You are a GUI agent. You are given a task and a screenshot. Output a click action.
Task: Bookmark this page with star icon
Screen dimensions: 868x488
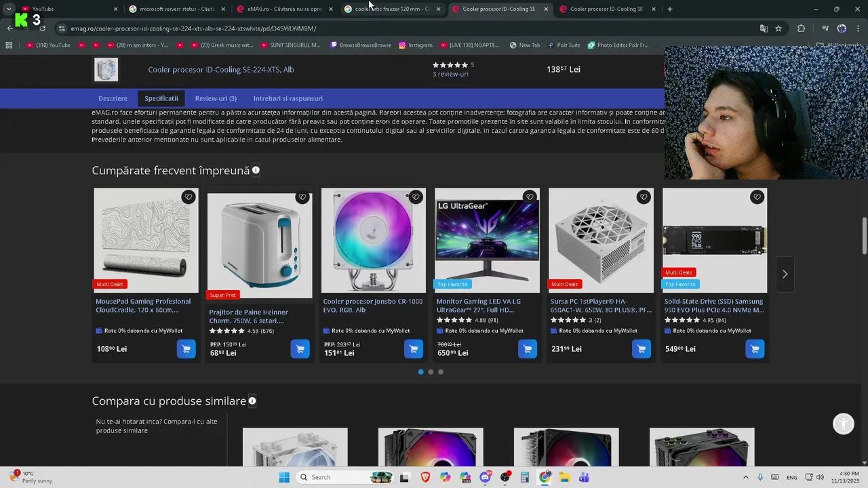pos(778,28)
